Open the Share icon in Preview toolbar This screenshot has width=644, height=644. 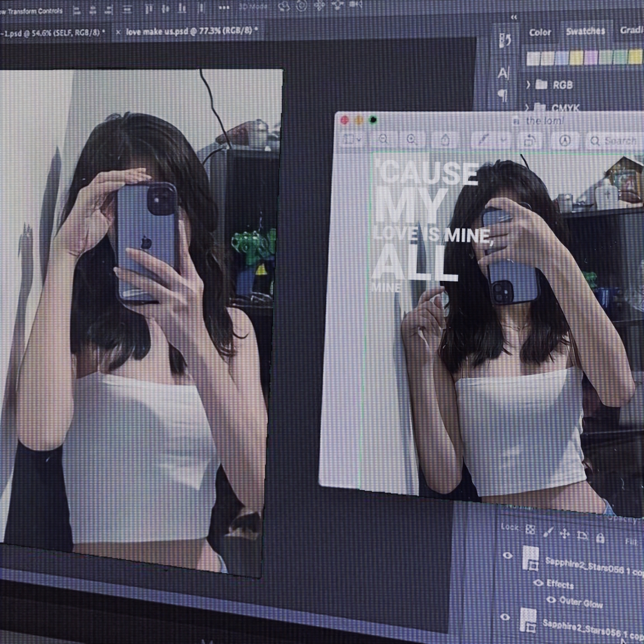[x=445, y=139]
